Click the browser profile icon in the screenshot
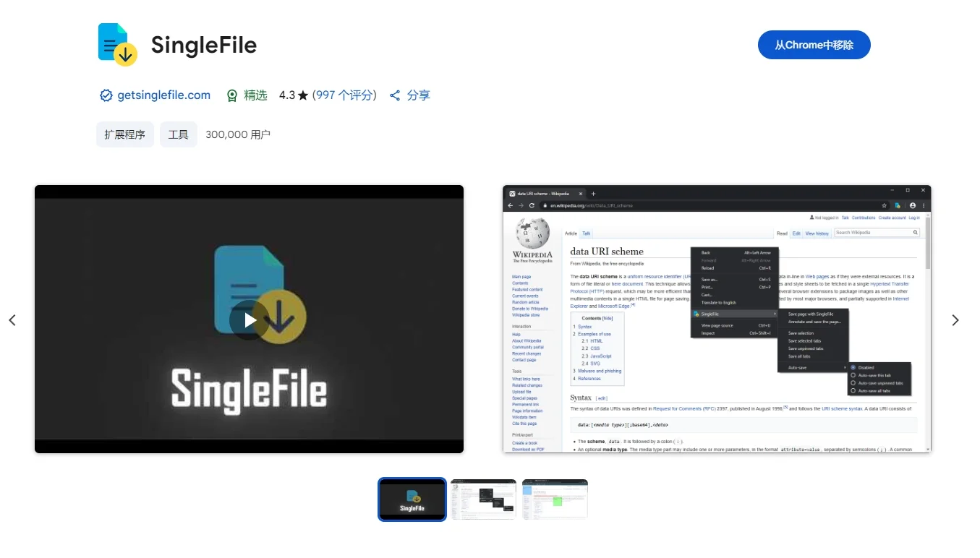The height and width of the screenshot is (558, 980). point(912,205)
